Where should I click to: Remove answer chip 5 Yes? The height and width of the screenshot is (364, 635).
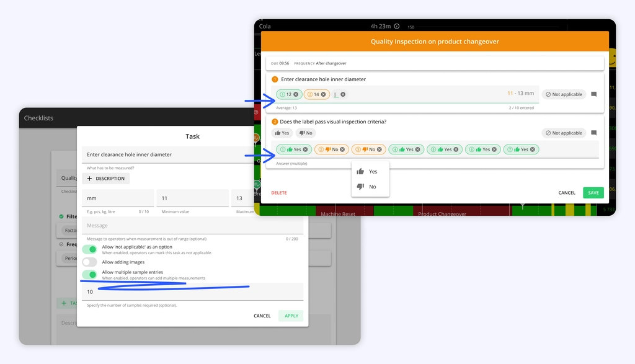(456, 149)
